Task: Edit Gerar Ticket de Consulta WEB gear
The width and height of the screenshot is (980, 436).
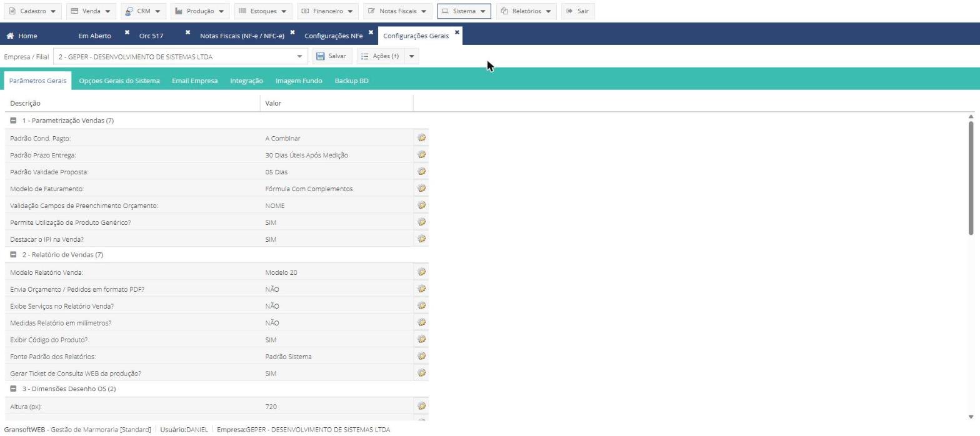Action: pyautogui.click(x=421, y=373)
